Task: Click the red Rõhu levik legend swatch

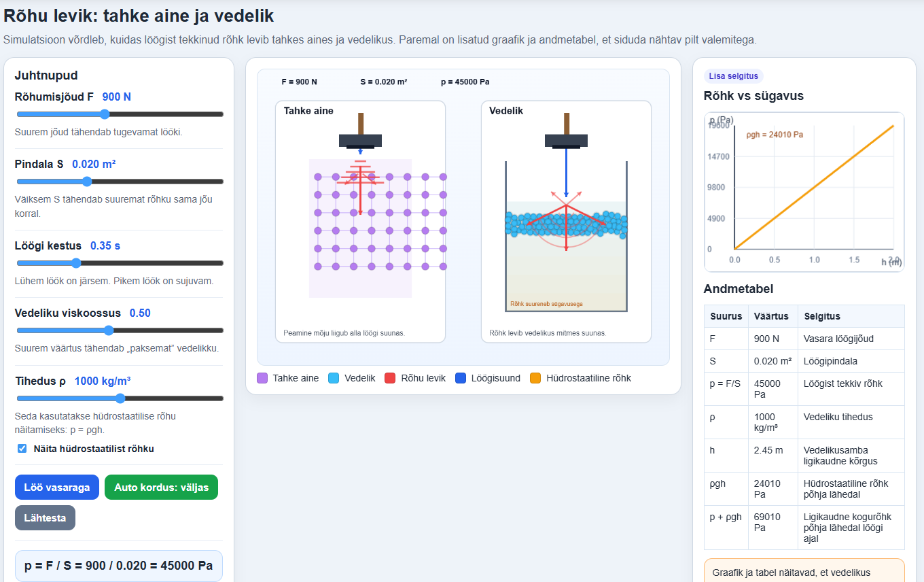Action: pyautogui.click(x=390, y=378)
